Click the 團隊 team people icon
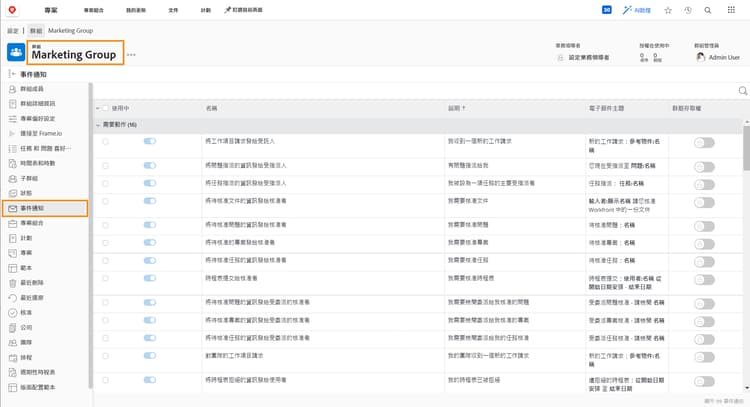The width and height of the screenshot is (750, 407). pos(12,343)
